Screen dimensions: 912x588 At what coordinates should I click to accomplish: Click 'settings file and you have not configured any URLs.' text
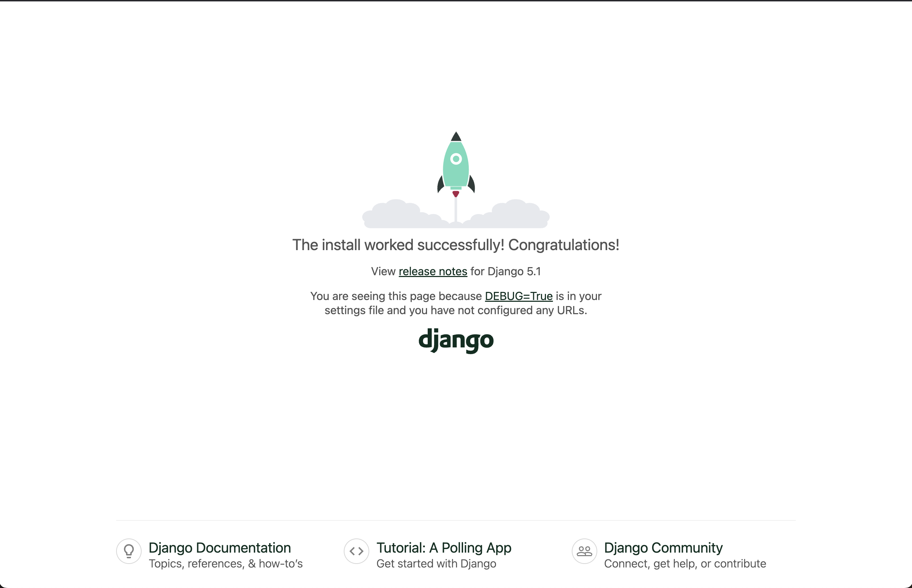point(456,310)
